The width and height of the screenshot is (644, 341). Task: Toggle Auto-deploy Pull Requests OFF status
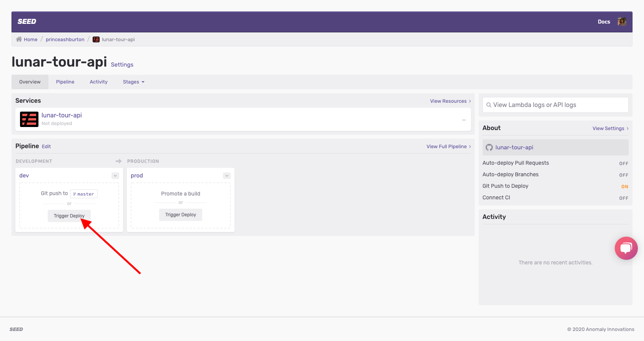(x=624, y=164)
